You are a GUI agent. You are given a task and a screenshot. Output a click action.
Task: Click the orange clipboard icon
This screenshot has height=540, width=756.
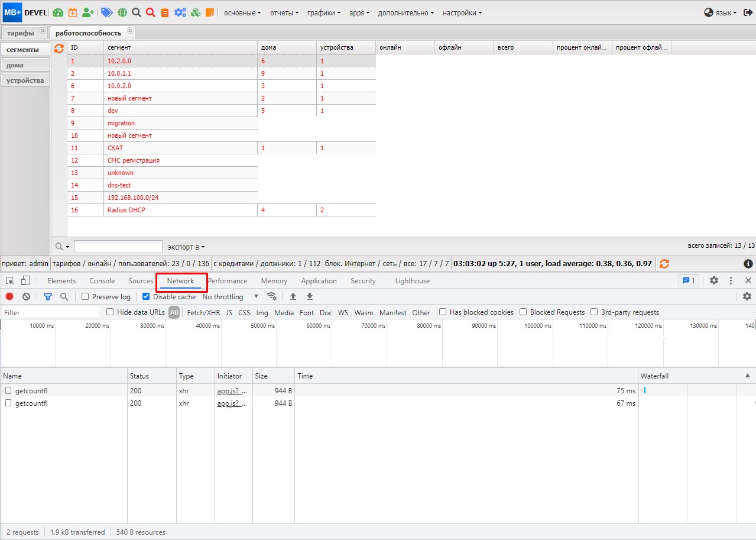click(x=165, y=12)
